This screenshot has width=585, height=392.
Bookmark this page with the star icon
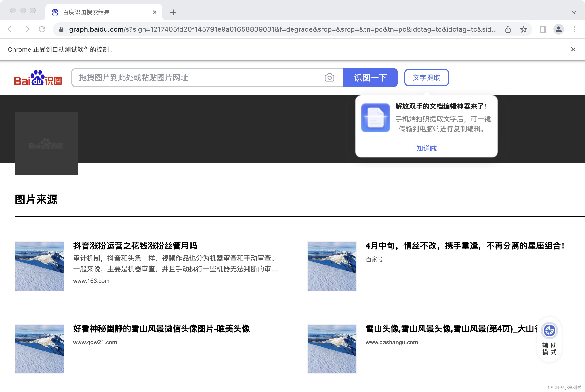[x=524, y=29]
